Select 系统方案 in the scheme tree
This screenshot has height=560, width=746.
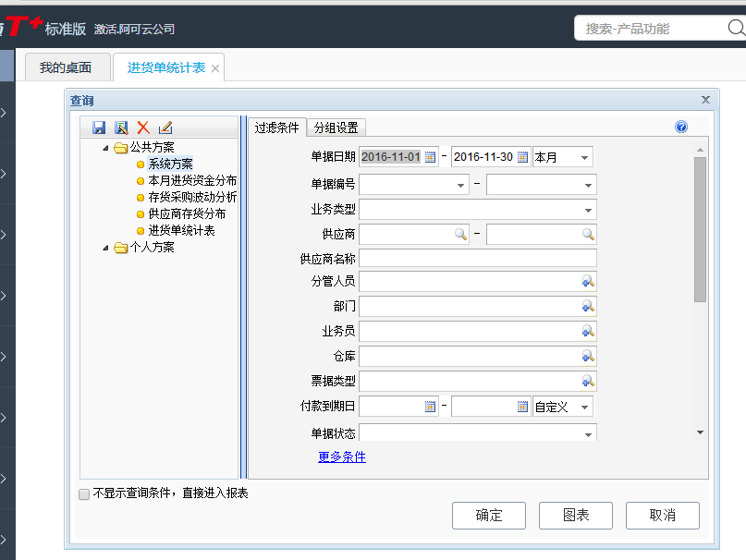pyautogui.click(x=170, y=164)
